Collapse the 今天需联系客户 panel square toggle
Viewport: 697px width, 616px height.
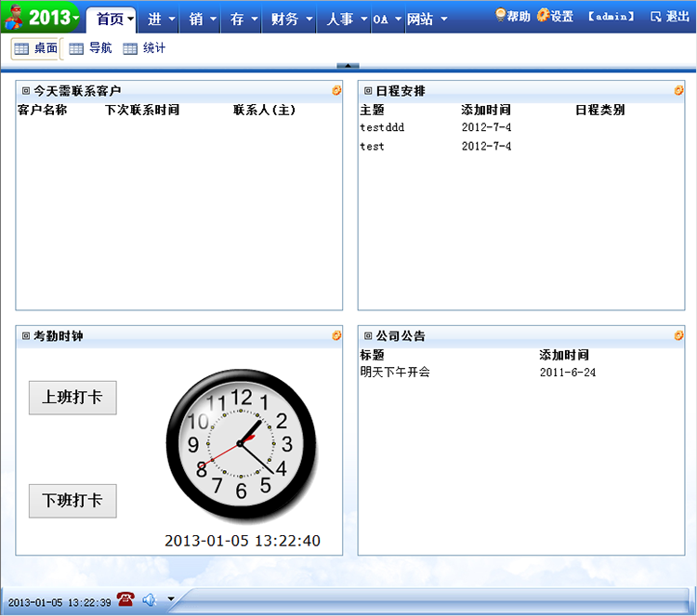(x=26, y=91)
